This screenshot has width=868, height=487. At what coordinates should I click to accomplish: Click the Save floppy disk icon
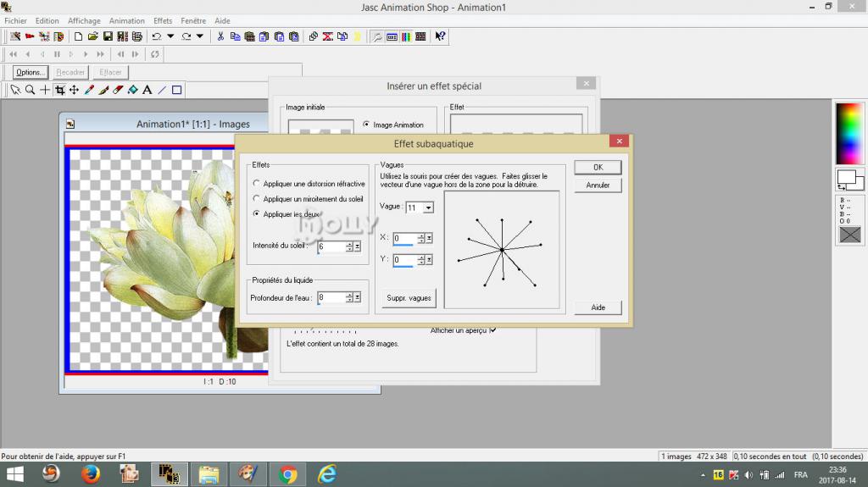108,36
